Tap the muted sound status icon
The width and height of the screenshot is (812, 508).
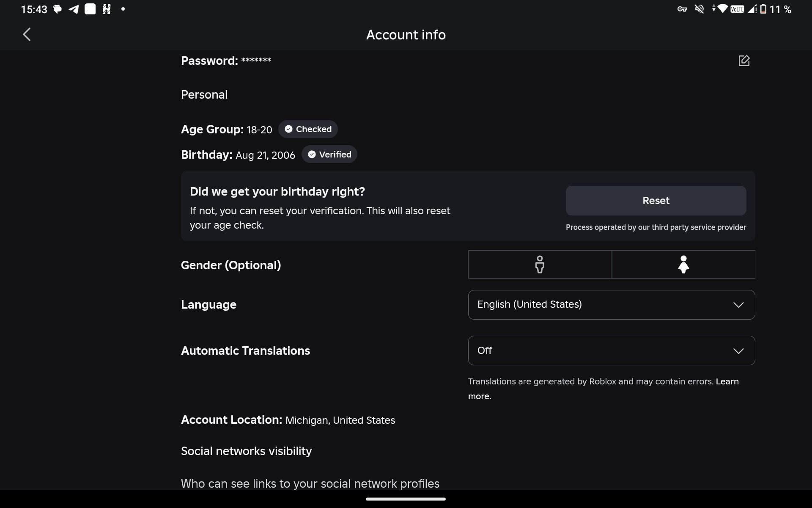pos(700,9)
